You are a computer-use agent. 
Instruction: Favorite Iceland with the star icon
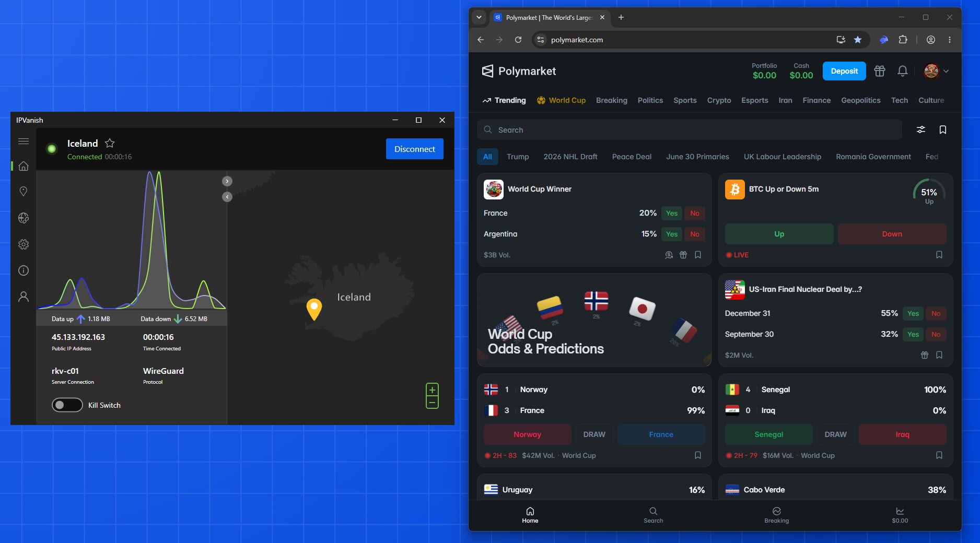point(110,143)
